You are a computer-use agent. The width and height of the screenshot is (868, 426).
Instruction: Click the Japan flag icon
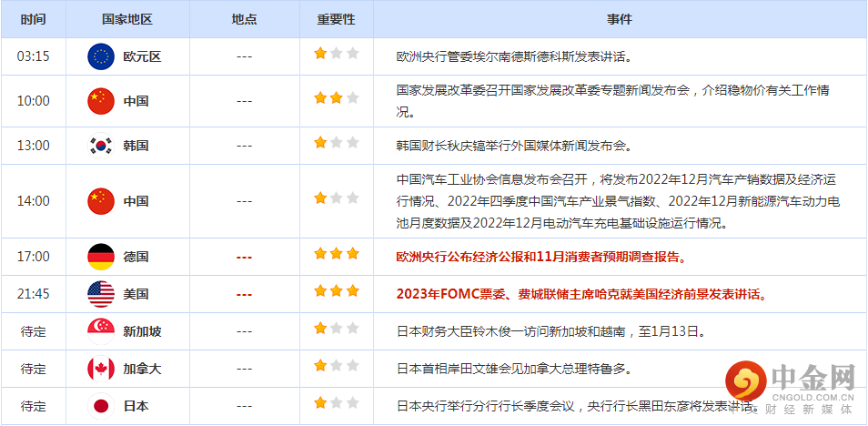[x=100, y=406]
